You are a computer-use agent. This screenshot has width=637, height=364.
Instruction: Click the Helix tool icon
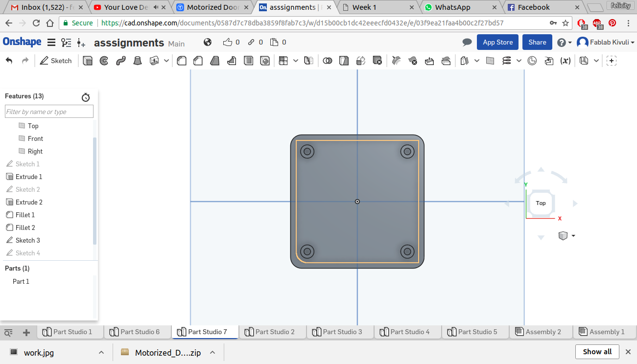[507, 61]
